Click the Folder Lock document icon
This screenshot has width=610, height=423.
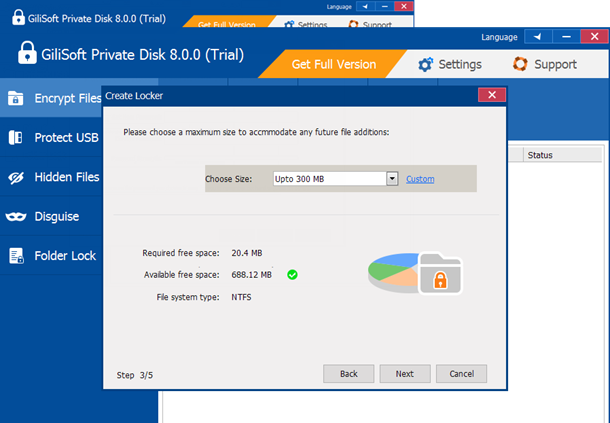[x=16, y=256]
